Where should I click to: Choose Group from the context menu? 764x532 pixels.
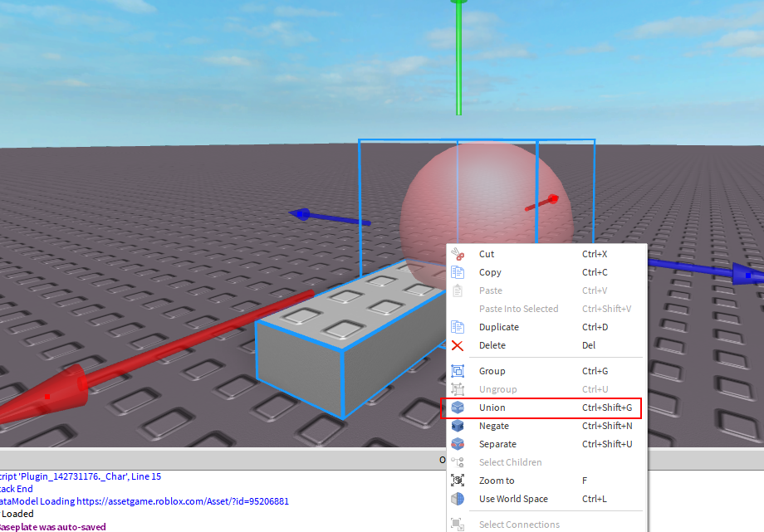(546, 371)
